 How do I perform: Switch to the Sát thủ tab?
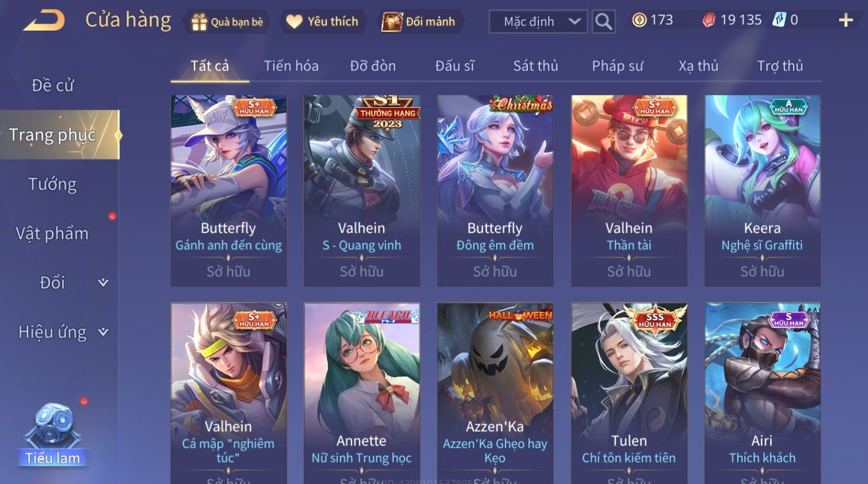(535, 66)
